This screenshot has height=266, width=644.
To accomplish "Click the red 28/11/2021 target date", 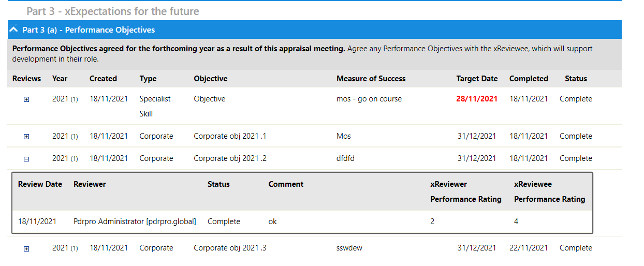I will [x=477, y=99].
